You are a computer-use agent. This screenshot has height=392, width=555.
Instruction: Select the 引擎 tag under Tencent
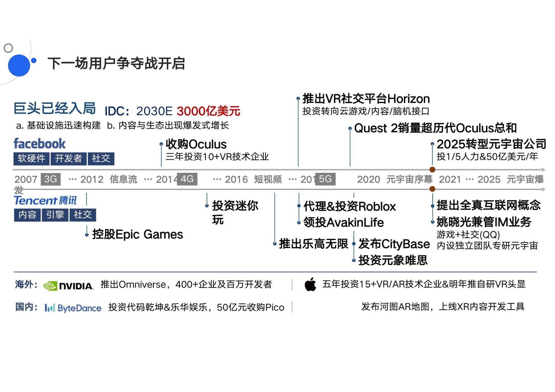click(55, 215)
